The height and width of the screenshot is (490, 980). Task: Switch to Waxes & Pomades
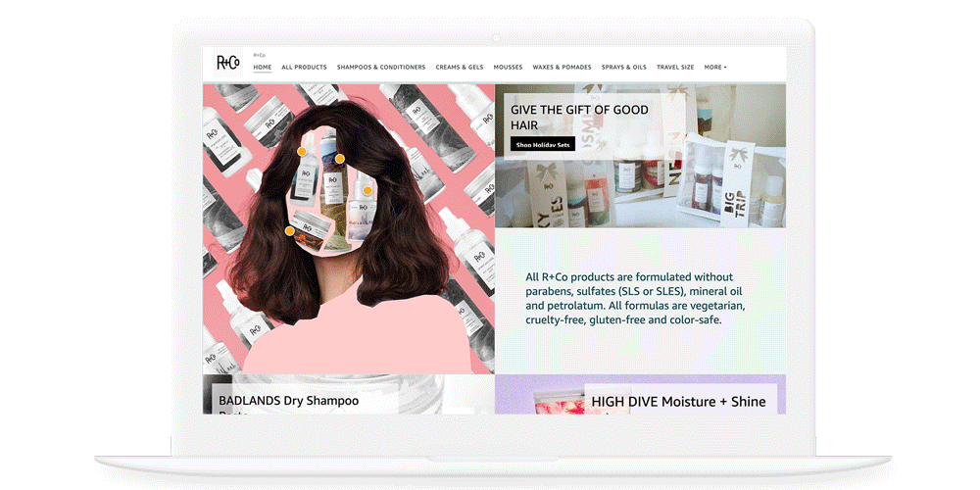coord(562,67)
